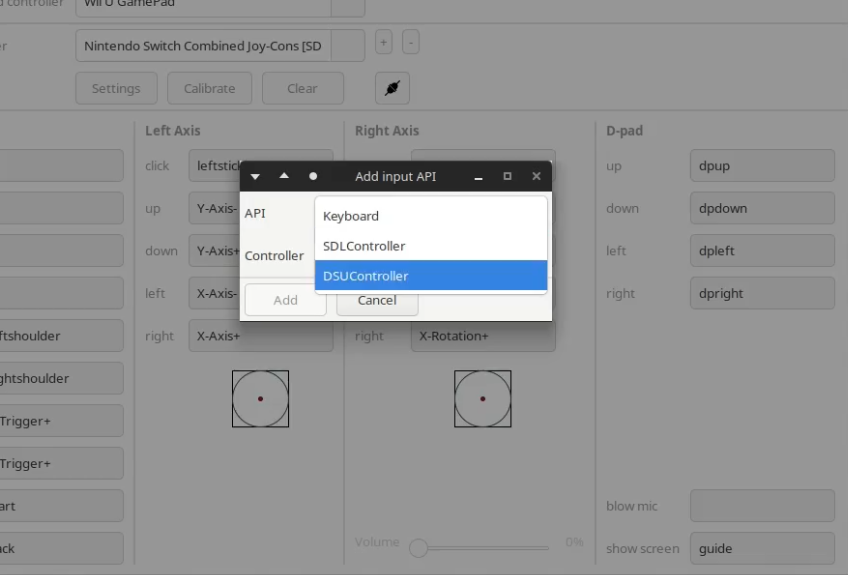
Task: Open the Wii U GamePad emulated controller dropdown
Action: [347, 5]
